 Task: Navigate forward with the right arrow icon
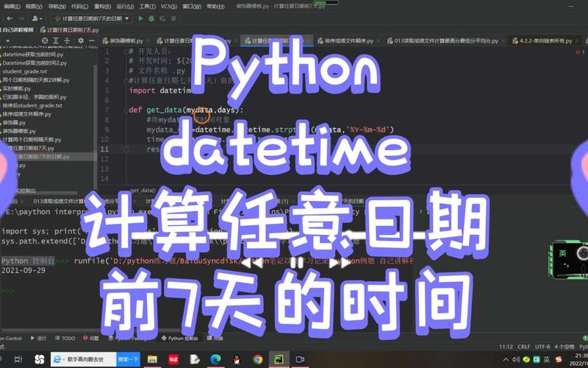tap(21, 18)
